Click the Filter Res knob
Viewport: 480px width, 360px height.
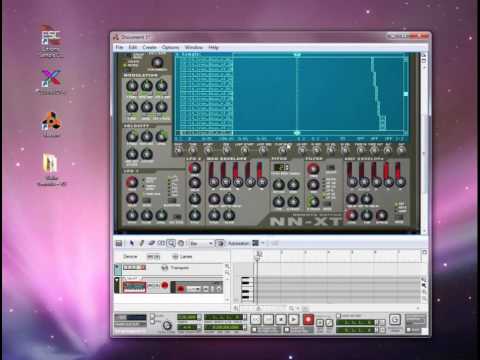313,184
